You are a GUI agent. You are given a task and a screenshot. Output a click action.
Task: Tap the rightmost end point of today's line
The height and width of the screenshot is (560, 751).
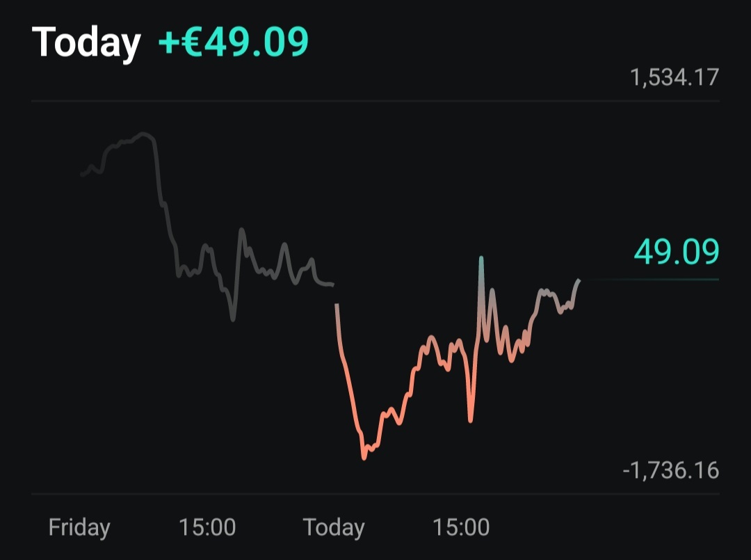pos(579,280)
